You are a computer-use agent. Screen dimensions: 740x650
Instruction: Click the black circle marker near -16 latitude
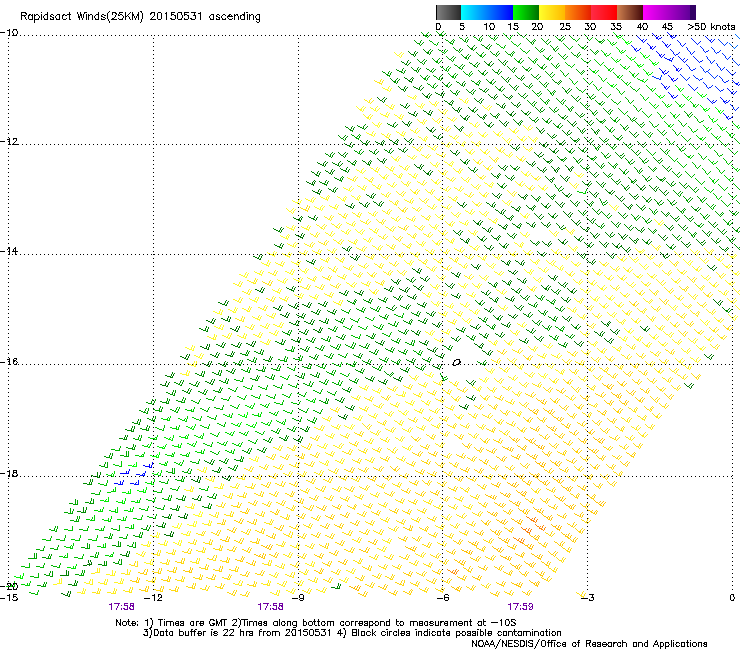[x=456, y=363]
